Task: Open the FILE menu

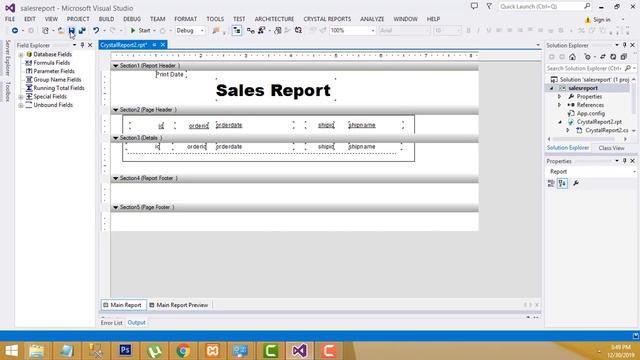Action: [10, 19]
